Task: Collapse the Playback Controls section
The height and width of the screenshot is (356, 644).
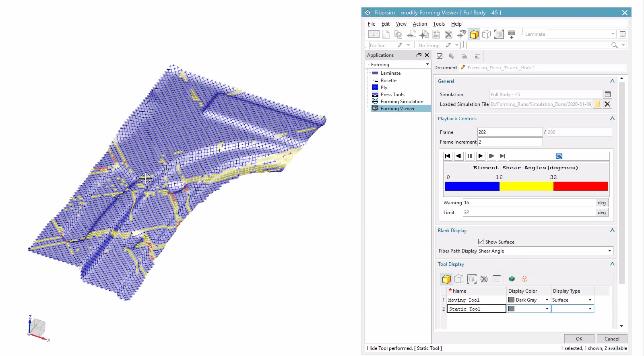Action: tap(612, 118)
